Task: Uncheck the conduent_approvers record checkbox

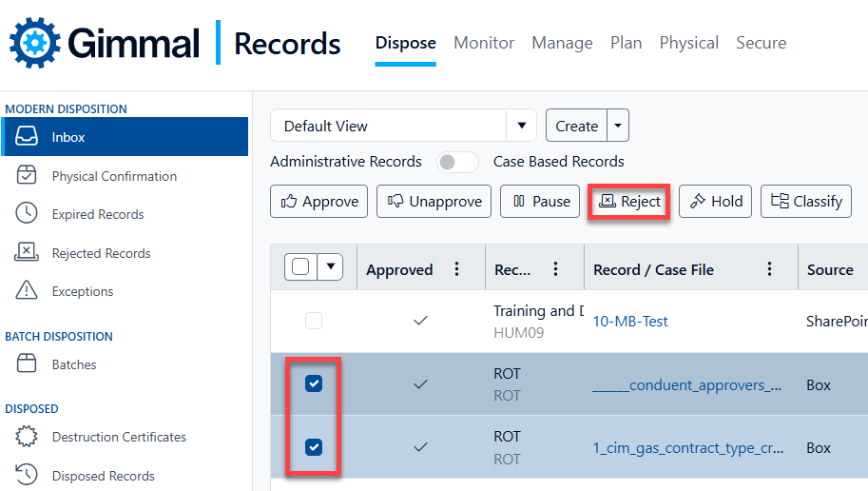Action: point(314,383)
